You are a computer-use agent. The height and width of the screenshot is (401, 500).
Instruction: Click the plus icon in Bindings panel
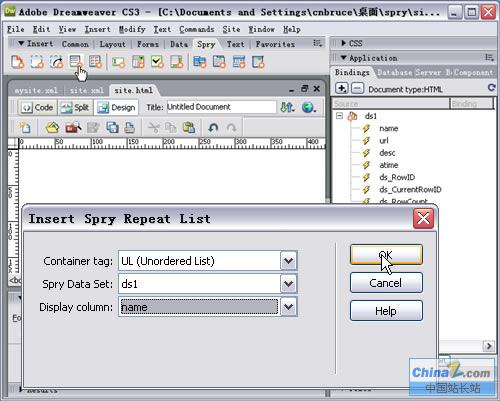pos(341,89)
